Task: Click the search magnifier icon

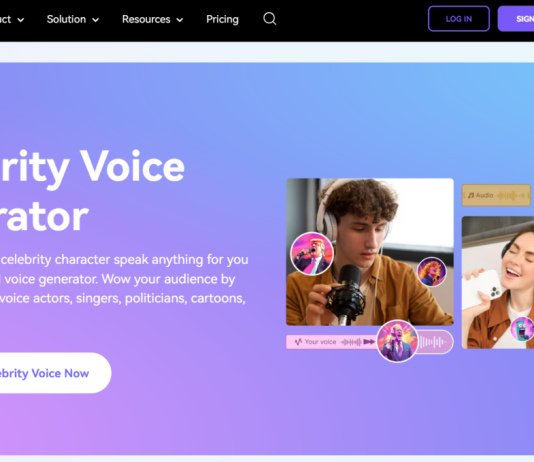Action: (269, 19)
